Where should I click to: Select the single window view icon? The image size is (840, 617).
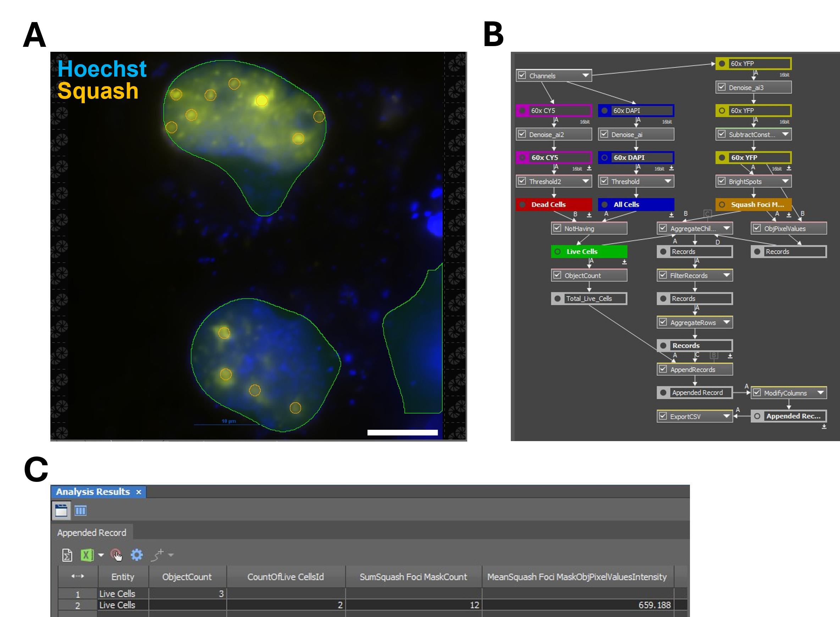click(x=61, y=511)
